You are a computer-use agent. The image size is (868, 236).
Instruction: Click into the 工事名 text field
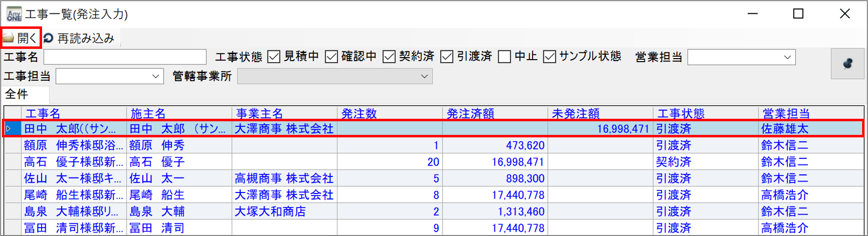125,57
